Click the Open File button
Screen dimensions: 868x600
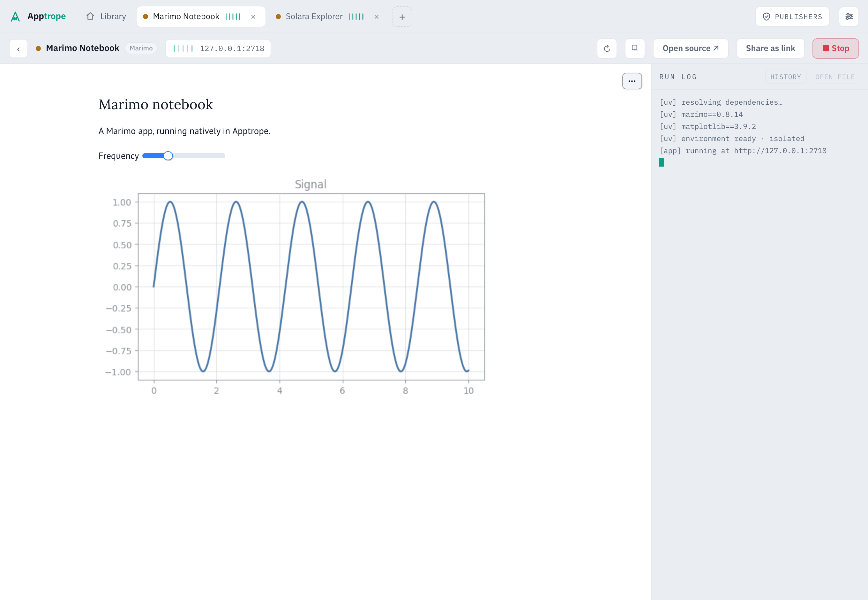tap(835, 77)
